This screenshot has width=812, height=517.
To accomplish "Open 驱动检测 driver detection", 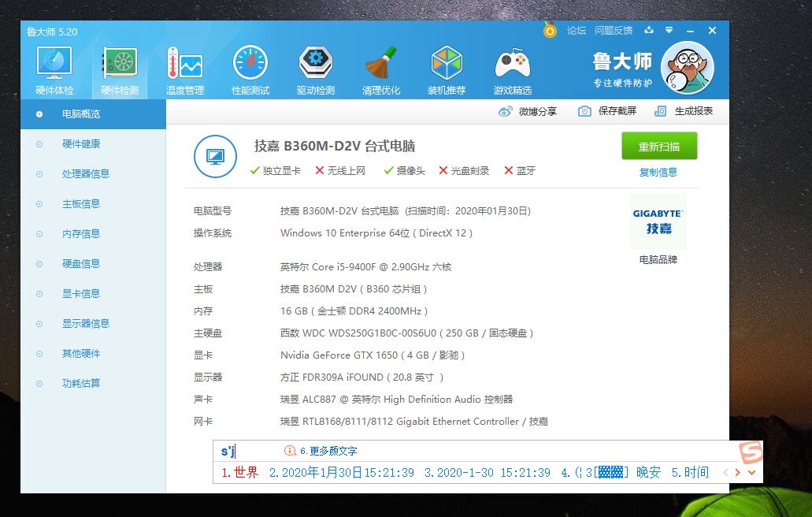I will [315, 70].
